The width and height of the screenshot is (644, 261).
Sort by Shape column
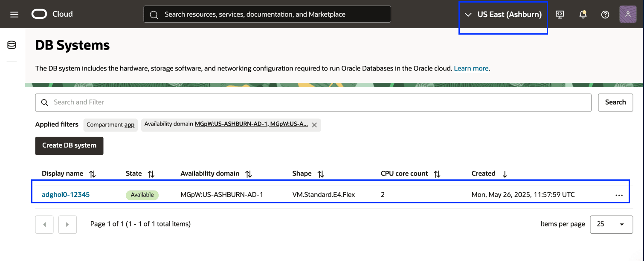click(321, 174)
